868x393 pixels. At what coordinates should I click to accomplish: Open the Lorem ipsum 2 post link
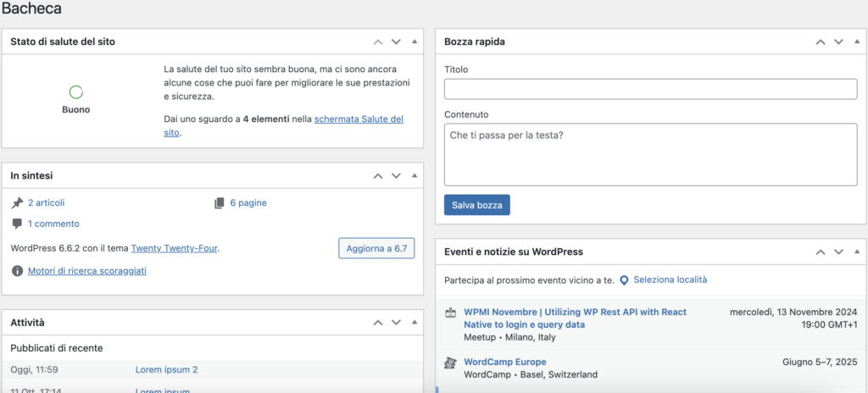coord(166,370)
